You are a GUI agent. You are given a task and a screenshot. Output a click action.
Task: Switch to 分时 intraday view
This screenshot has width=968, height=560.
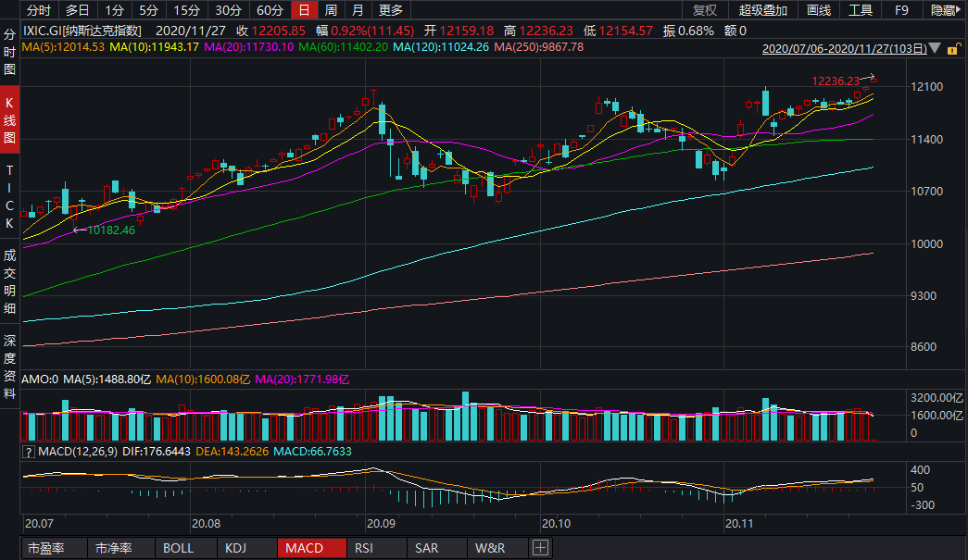point(38,10)
